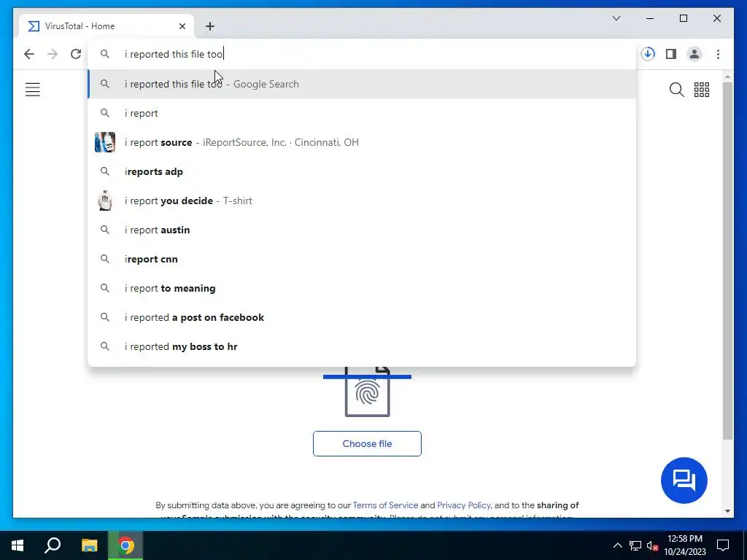Viewport: 747px width, 560px height.
Task: Choose 'i reported my boss to hr'
Action: [x=362, y=346]
